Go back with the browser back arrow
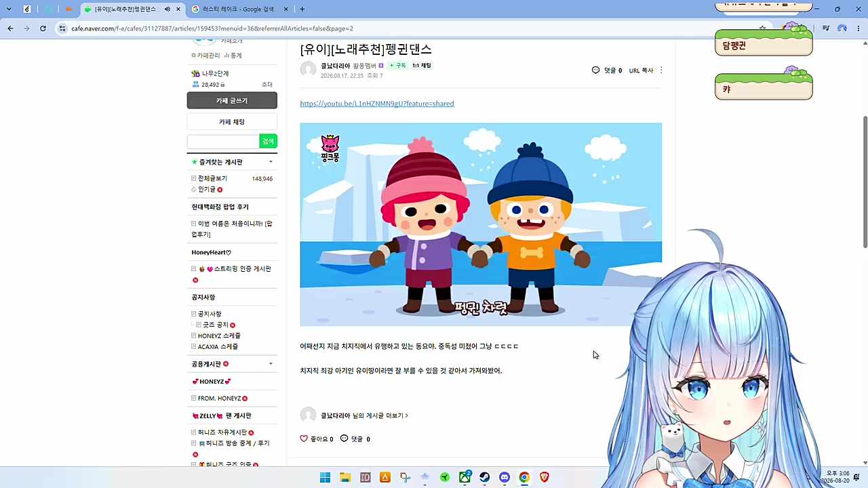Image resolution: width=868 pixels, height=488 pixels. (x=10, y=28)
